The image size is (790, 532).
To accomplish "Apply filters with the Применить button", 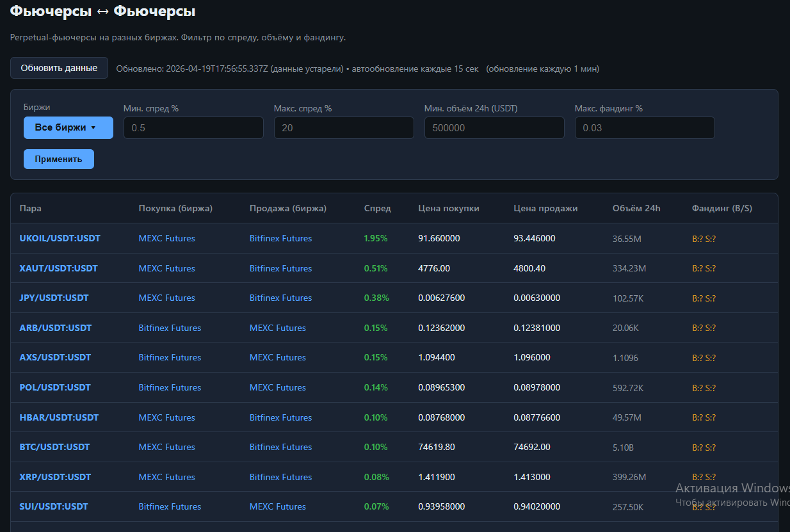I will coord(59,159).
